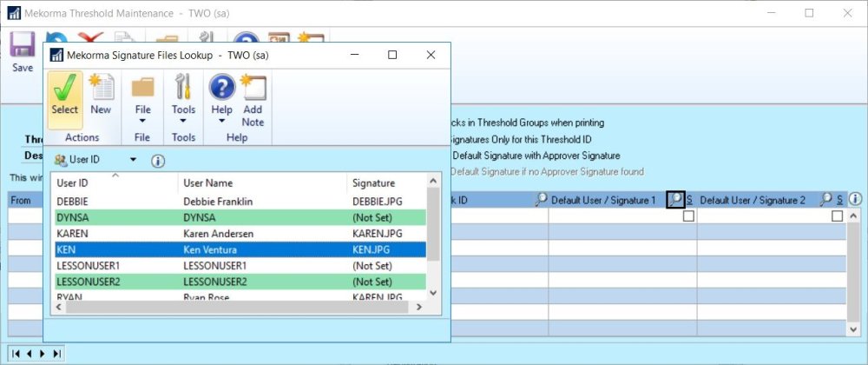
Task: Open the lookup magnifier left of Default User / Signature 1 header
Action: [x=542, y=200]
